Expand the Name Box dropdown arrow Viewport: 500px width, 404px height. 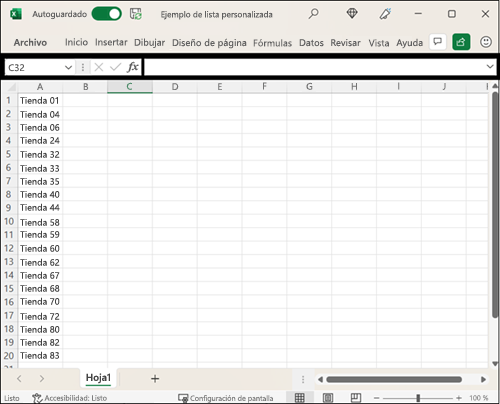68,68
